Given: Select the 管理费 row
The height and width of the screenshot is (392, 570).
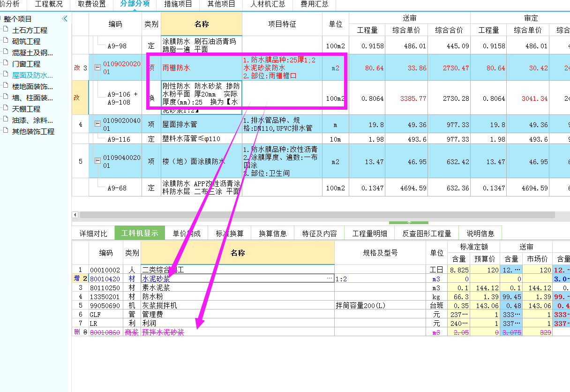Looking at the screenshot, I should [x=238, y=314].
